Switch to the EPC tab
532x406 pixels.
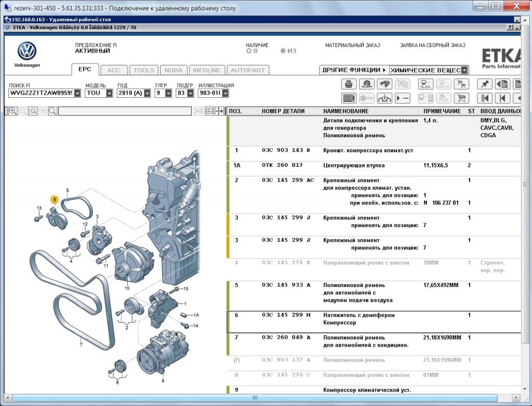pos(85,69)
